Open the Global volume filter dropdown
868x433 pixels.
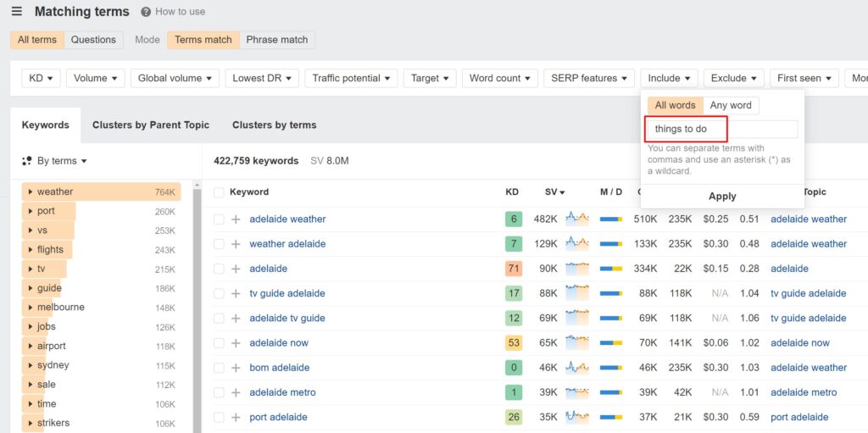click(x=175, y=78)
